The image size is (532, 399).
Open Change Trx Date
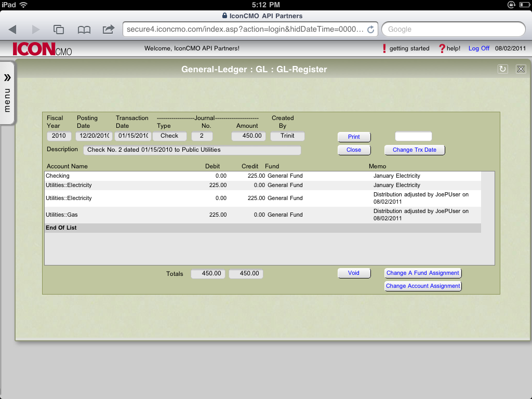414,150
